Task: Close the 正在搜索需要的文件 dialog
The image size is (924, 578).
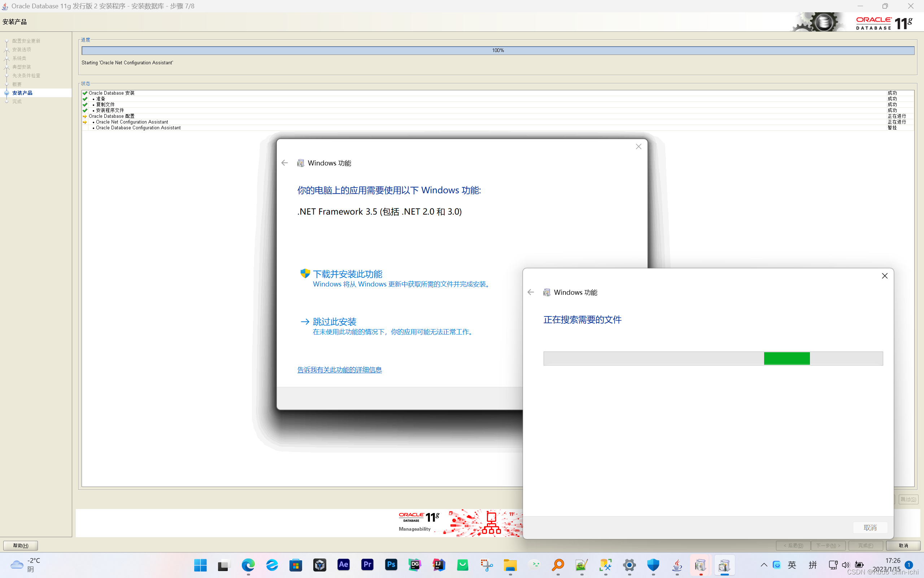Action: [x=885, y=276]
